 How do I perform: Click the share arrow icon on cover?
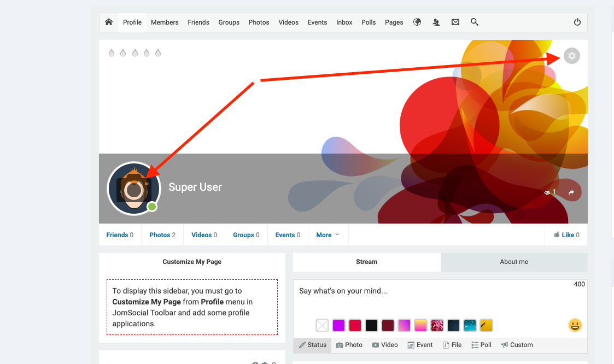tap(571, 192)
